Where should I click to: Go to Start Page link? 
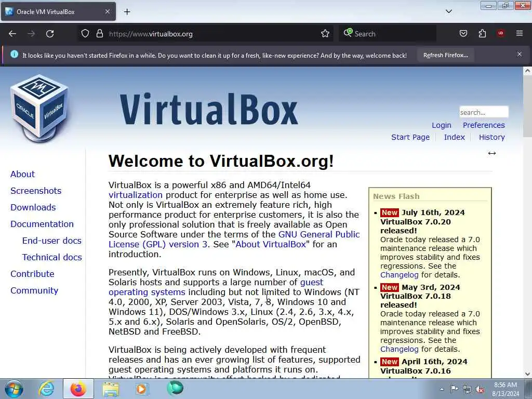click(410, 137)
